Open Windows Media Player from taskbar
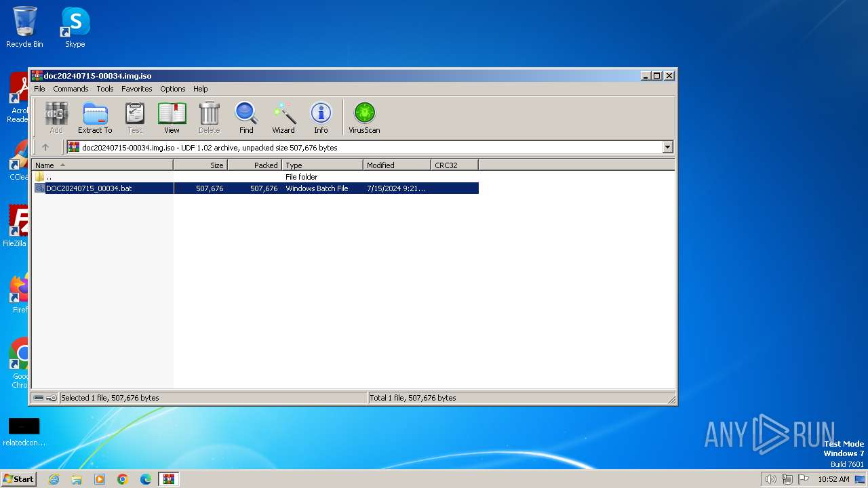Screen dimensions: 868x488 point(100,479)
